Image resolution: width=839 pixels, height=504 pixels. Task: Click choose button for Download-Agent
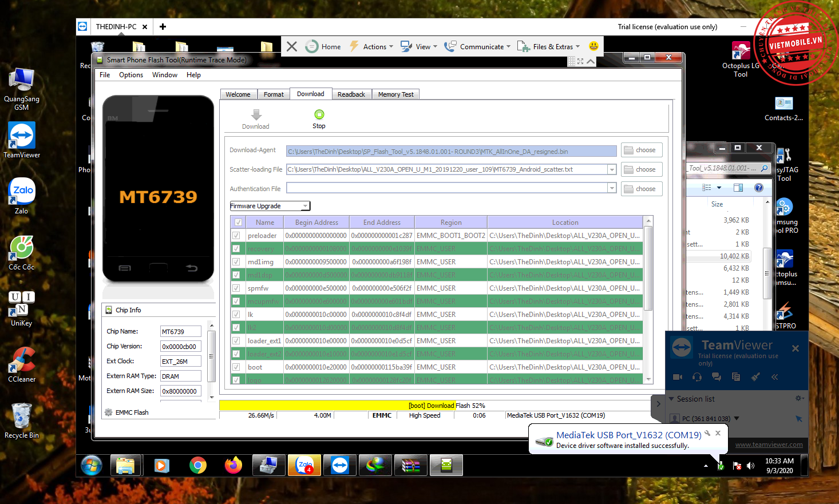tap(642, 150)
